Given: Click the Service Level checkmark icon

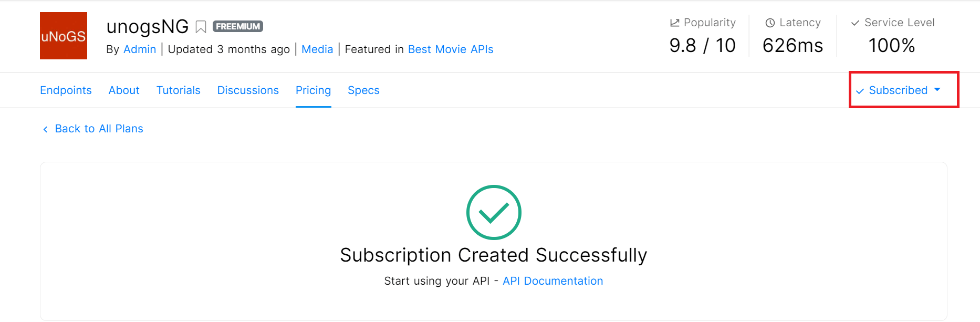Looking at the screenshot, I should pos(855,23).
